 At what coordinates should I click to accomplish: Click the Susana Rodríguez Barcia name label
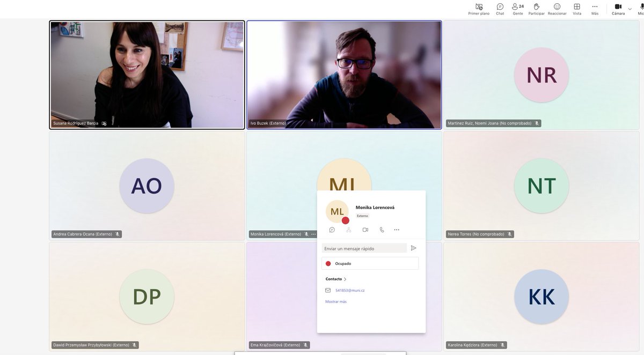click(x=76, y=123)
